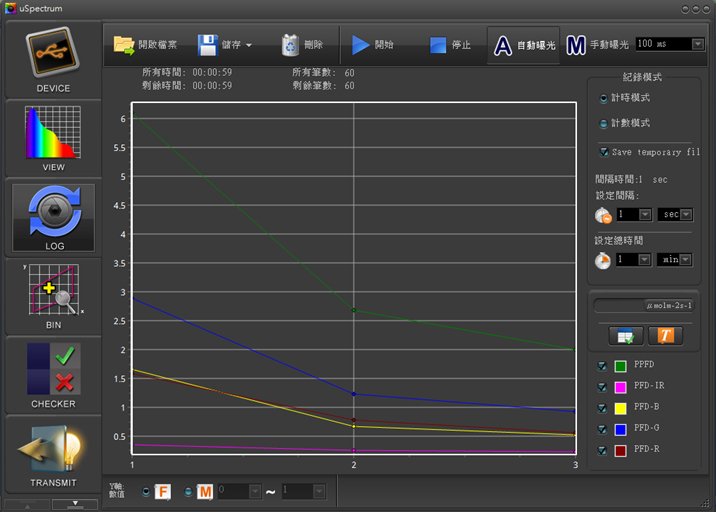Click the uSpectrum title bar app icon

[10, 8]
